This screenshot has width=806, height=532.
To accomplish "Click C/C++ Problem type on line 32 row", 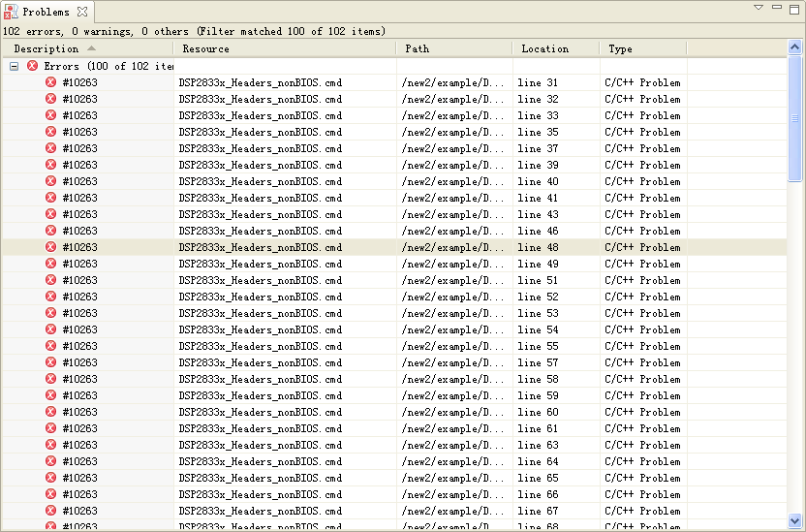I will [642, 99].
